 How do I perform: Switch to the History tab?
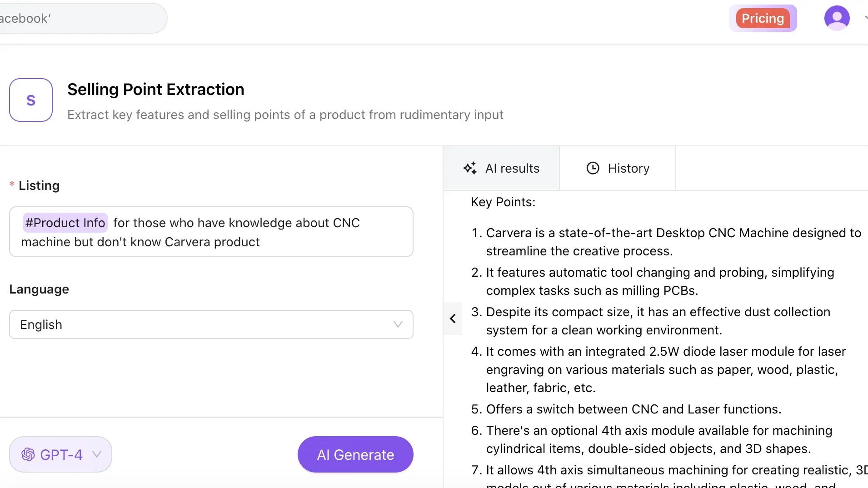(618, 168)
